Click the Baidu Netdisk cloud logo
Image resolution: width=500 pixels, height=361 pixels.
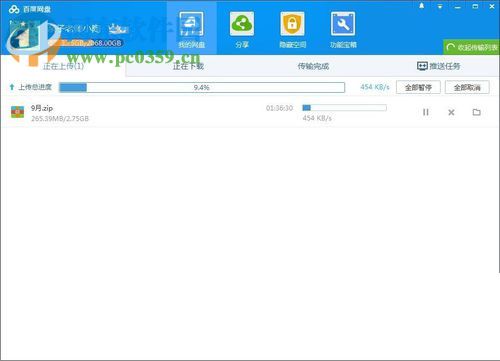(x=14, y=9)
